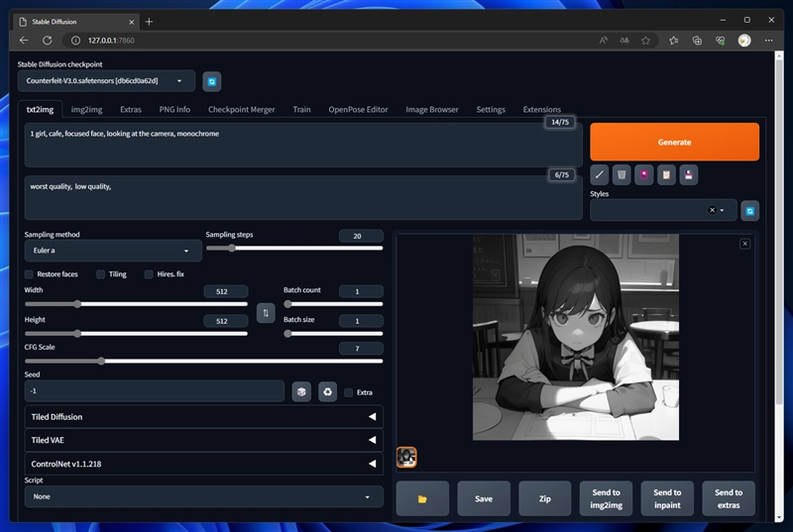Toggle the Extra seed checkbox
793x532 pixels.
coord(349,392)
